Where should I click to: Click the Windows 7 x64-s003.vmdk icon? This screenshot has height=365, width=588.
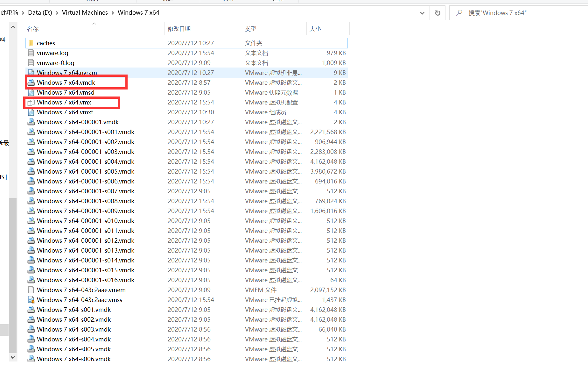point(31,329)
